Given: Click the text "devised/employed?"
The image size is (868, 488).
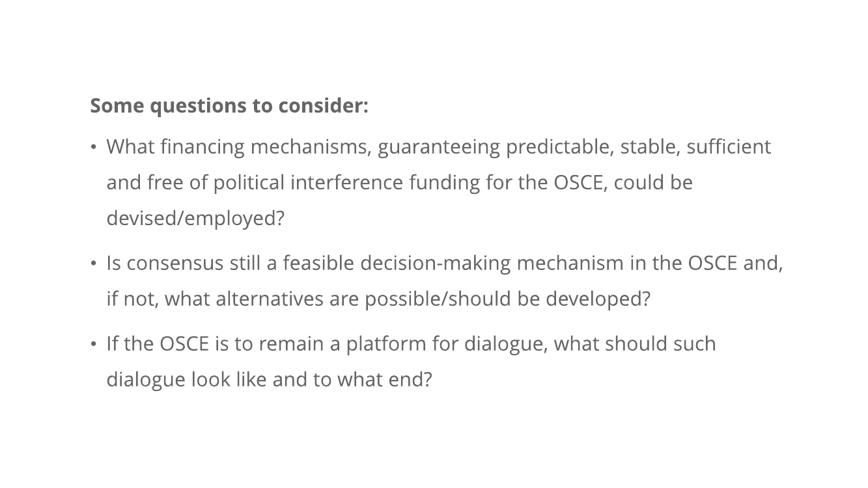Looking at the screenshot, I should click(196, 219).
